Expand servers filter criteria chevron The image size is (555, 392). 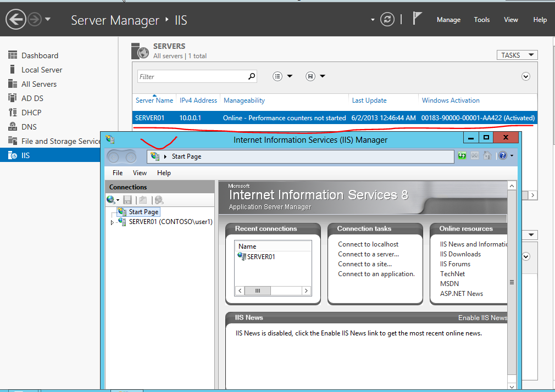(x=526, y=76)
